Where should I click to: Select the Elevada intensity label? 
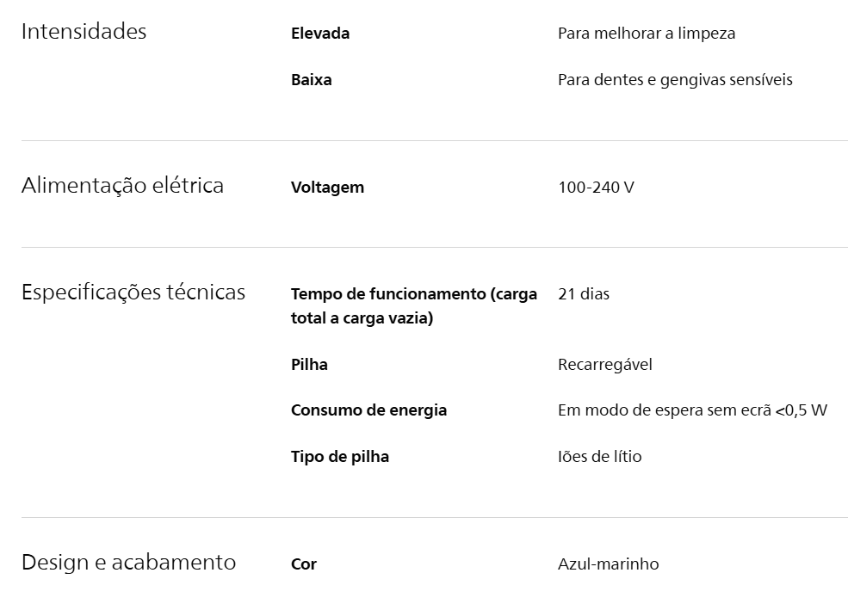[x=320, y=34]
